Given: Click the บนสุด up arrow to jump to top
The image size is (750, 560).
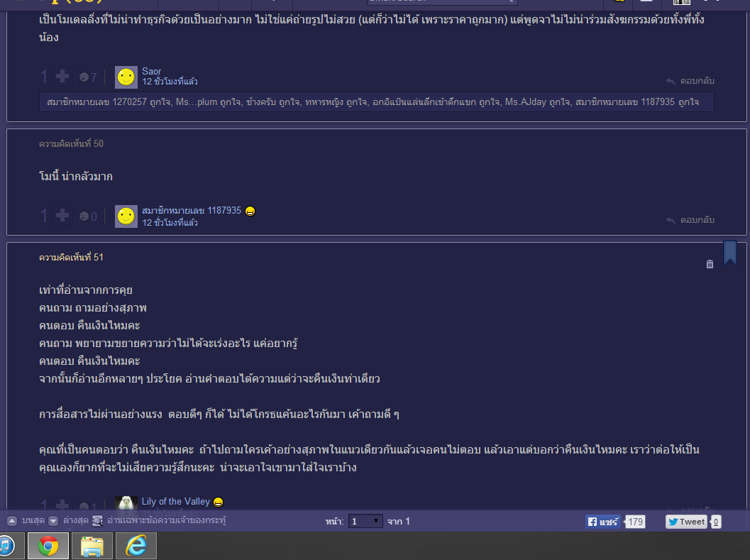Looking at the screenshot, I should pos(13,521).
